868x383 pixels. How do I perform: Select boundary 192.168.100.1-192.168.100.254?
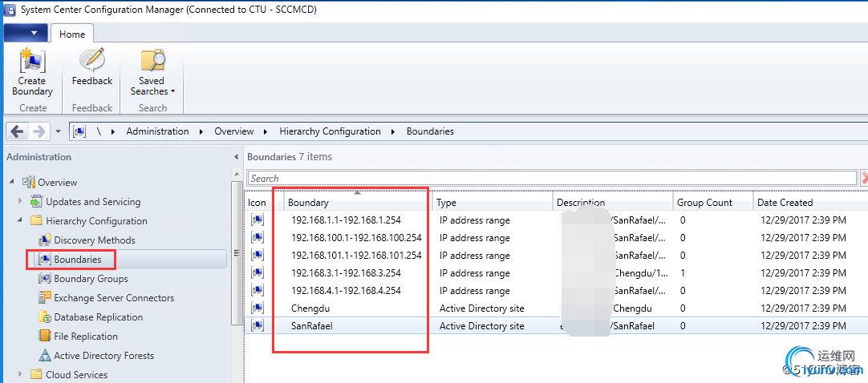coord(356,238)
